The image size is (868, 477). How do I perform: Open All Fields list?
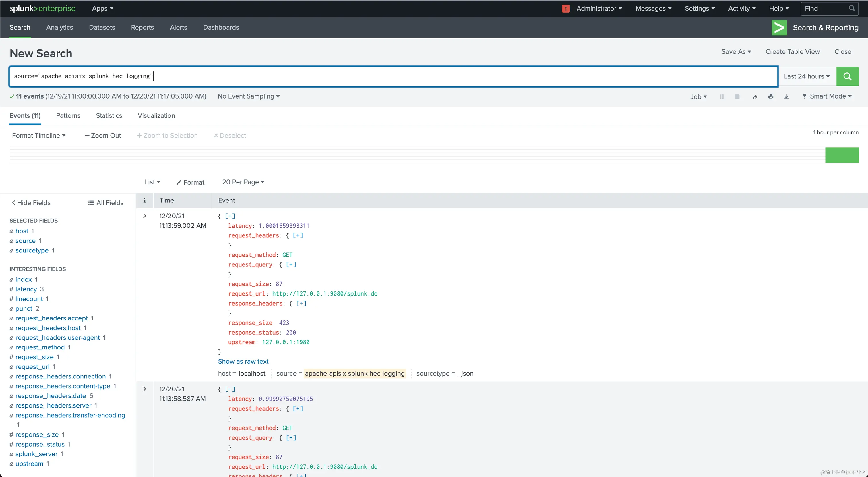105,203
